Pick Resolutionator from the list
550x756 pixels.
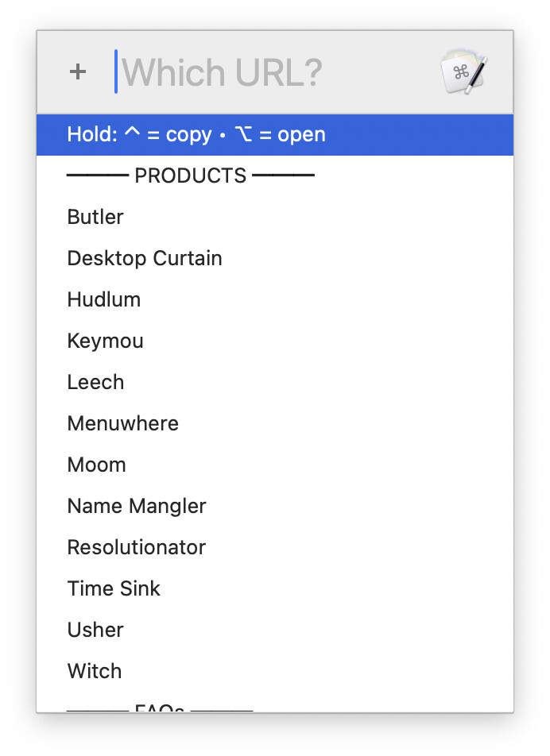(137, 547)
